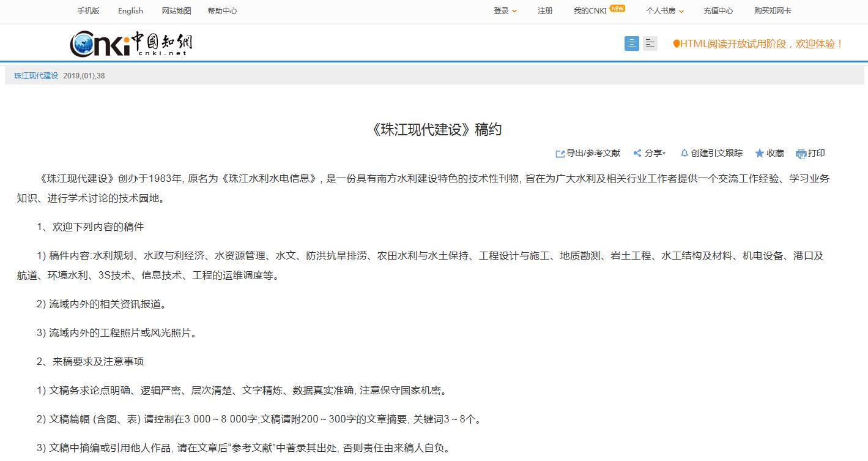The width and height of the screenshot is (868, 461).
Task: Click the bell icon for 创建引文跟踪
Action: [x=684, y=153]
